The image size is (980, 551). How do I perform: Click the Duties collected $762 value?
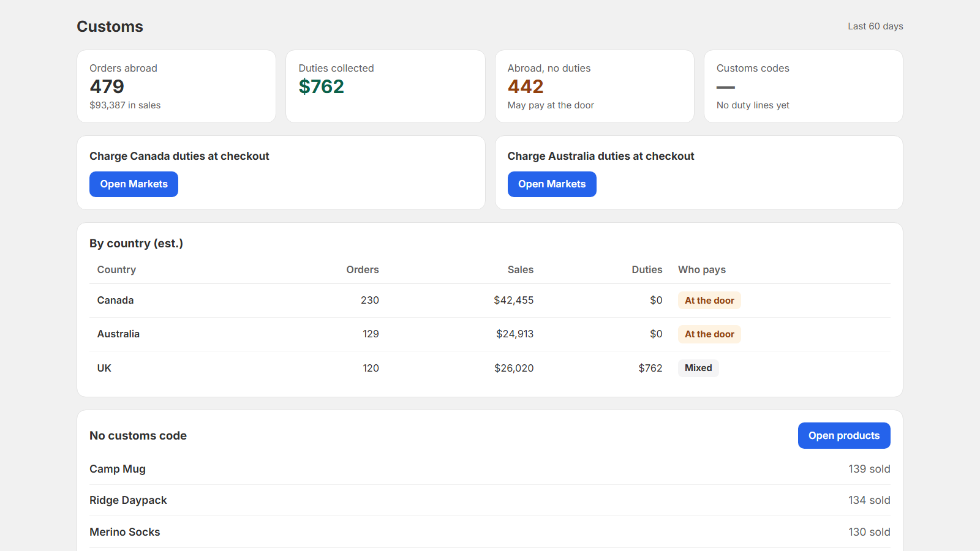[x=322, y=86]
